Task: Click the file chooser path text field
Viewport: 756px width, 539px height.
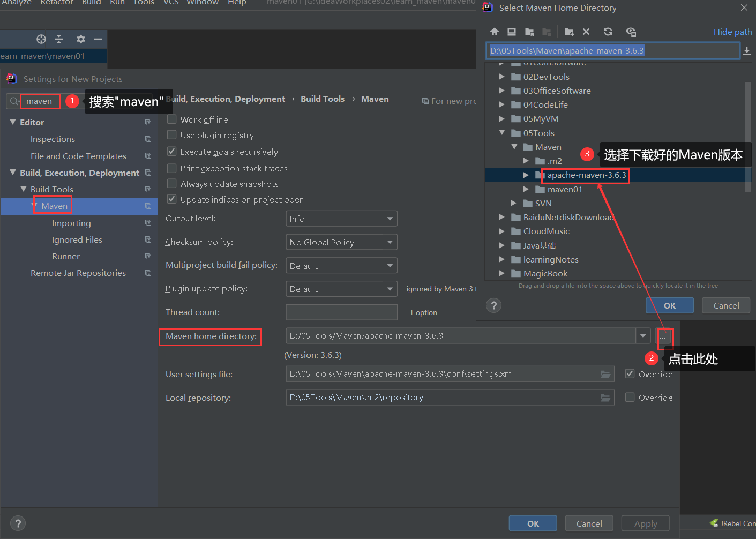Action: click(613, 51)
